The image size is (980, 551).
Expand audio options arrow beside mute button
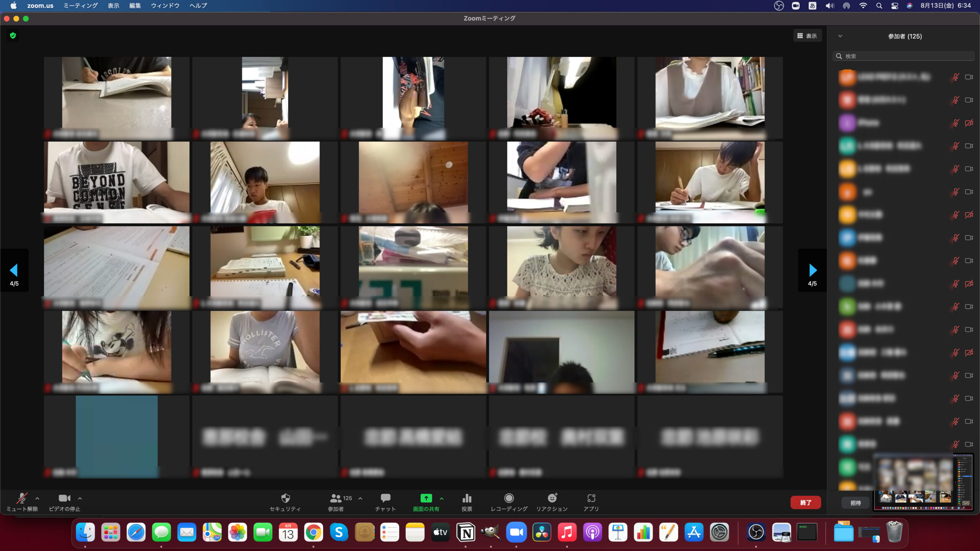coord(37,499)
